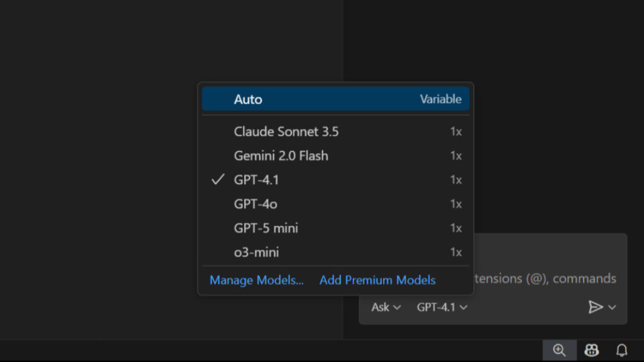Click the zoom magnifier icon in the status bar
The height and width of the screenshot is (362, 644).
click(558, 350)
